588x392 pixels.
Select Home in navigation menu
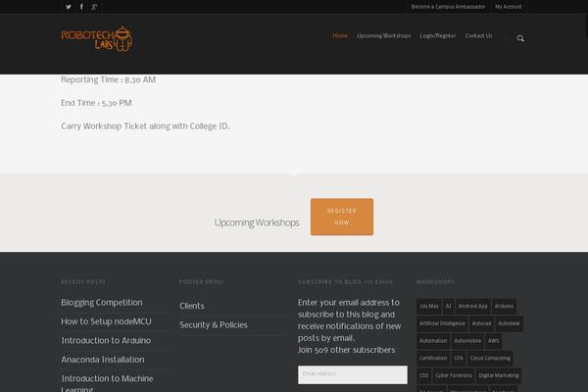(x=340, y=36)
